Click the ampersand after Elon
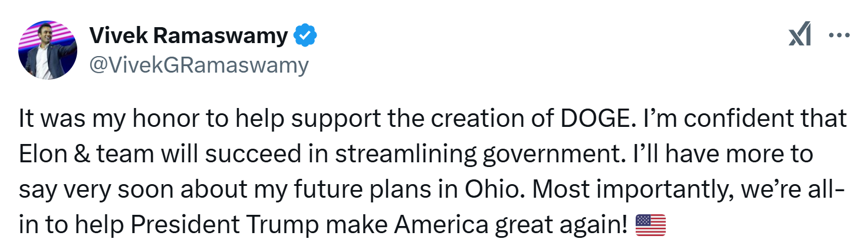 coord(76,155)
